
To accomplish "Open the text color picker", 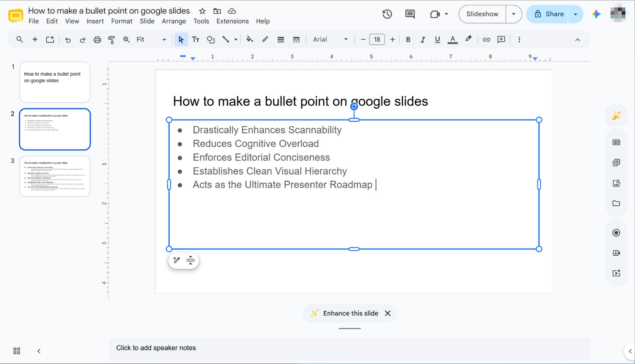I will pyautogui.click(x=453, y=40).
